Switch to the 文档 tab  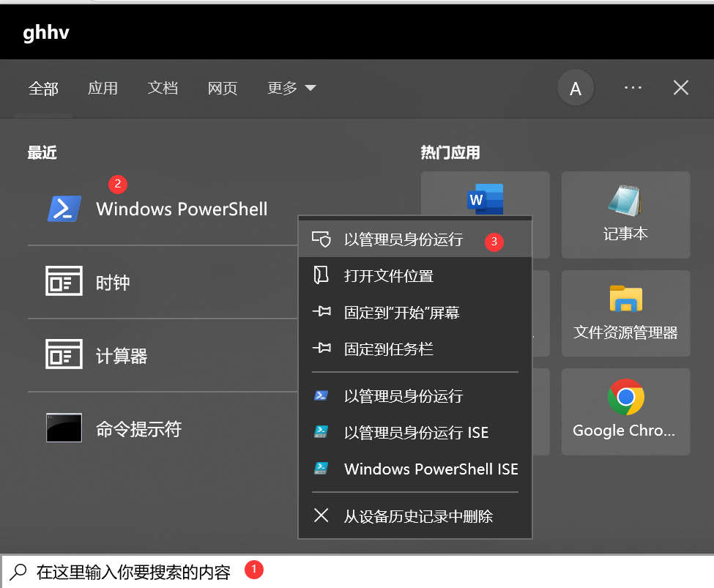(x=163, y=88)
